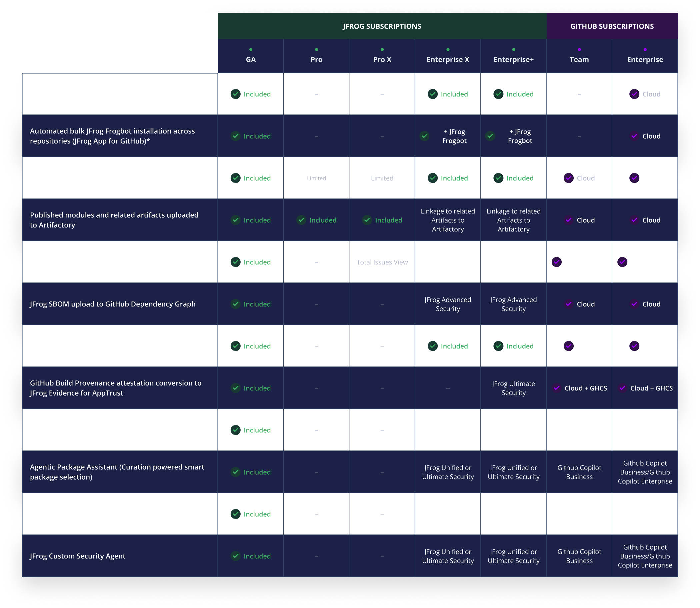The image size is (700, 608).
Task: Click Pro X check icon in Published modules row
Action: 367,220
